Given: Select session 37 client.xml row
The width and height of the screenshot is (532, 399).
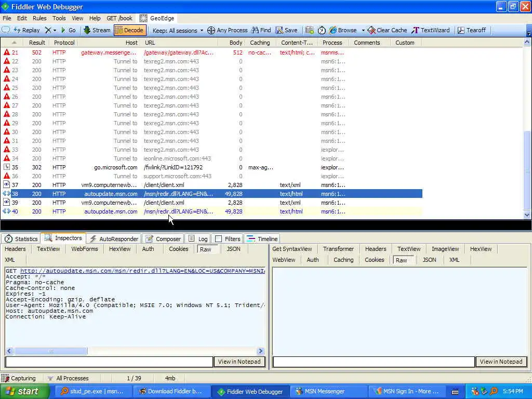Looking at the screenshot, I should [x=211, y=185].
